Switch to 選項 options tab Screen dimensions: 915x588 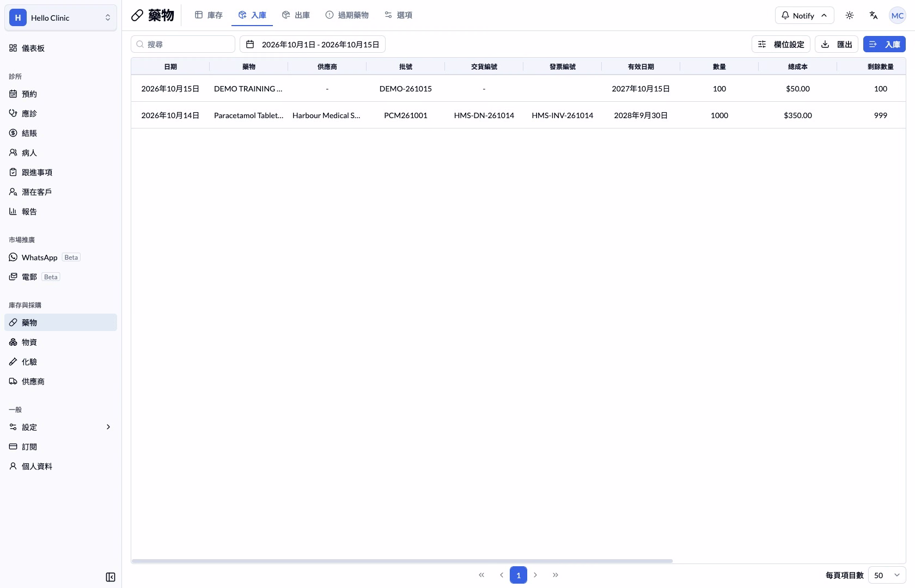pyautogui.click(x=398, y=15)
